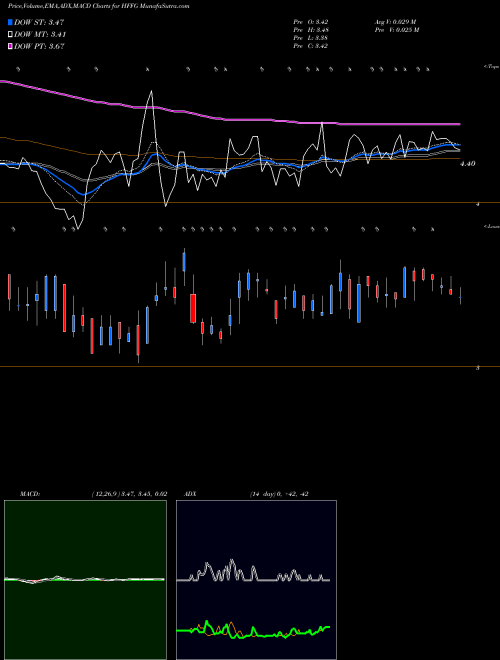Select the 'DOW PT: 3.67' legend label
Screen dimensions: 500x660
click(x=39, y=47)
